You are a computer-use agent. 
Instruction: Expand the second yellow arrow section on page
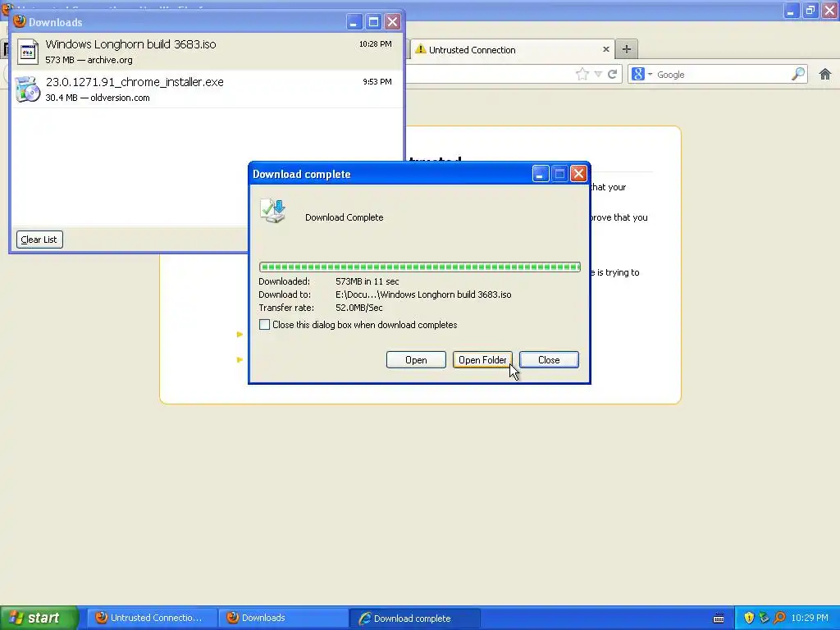pyautogui.click(x=240, y=359)
